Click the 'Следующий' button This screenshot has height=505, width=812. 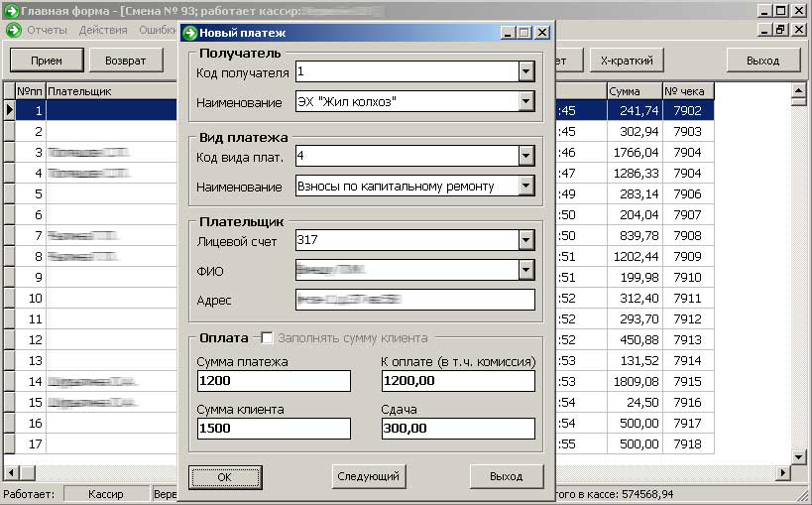tap(368, 477)
